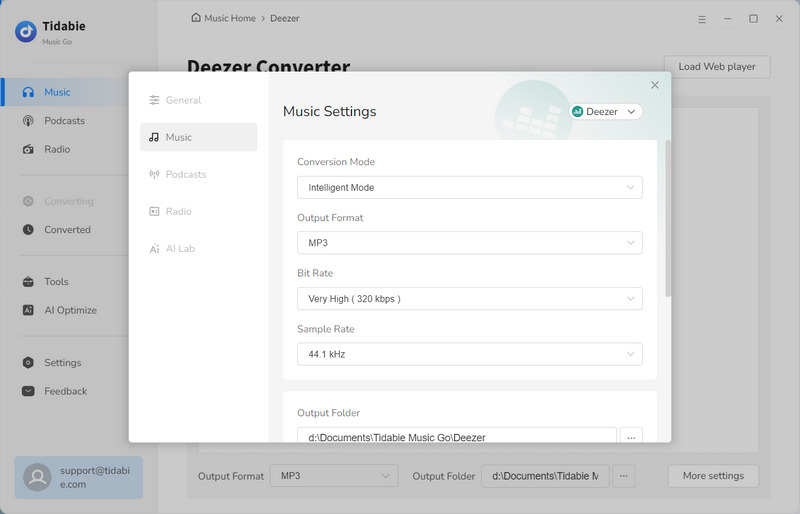Click the Converting item in the sidebar
Screen dimensions: 800x514
click(x=65, y=201)
